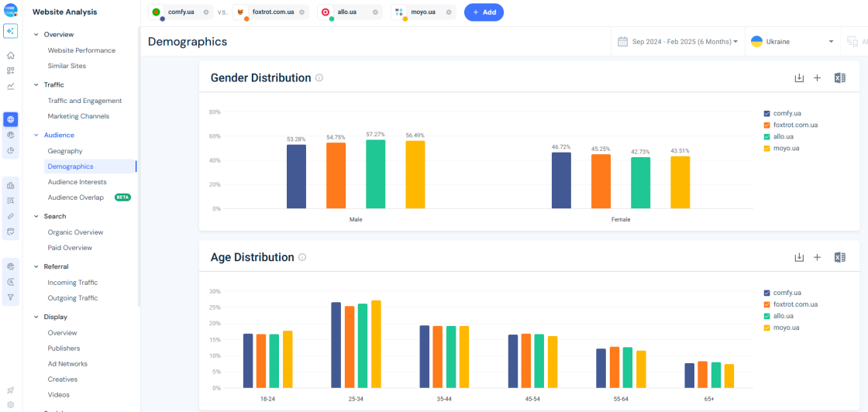
Task: Uncheck moyo.ua in Gender Distribution legend
Action: tap(766, 148)
